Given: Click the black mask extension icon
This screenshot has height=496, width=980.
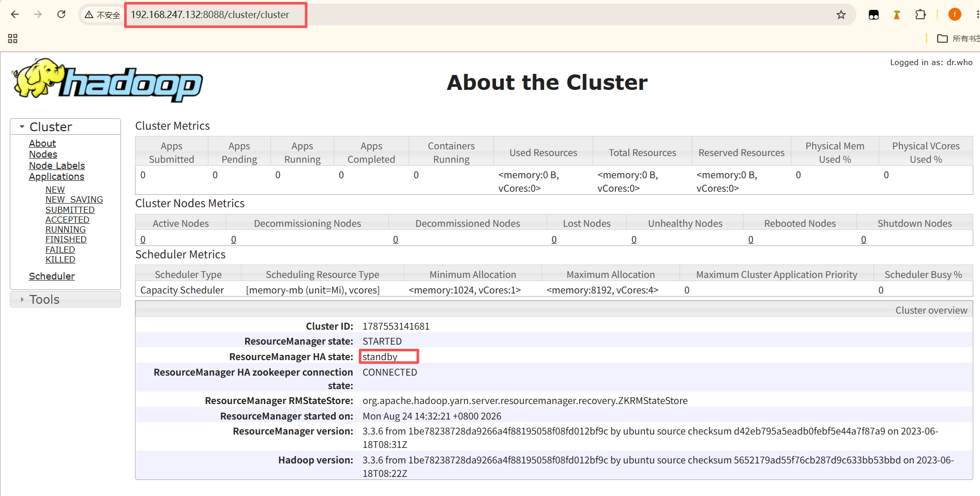Looking at the screenshot, I should point(873,15).
